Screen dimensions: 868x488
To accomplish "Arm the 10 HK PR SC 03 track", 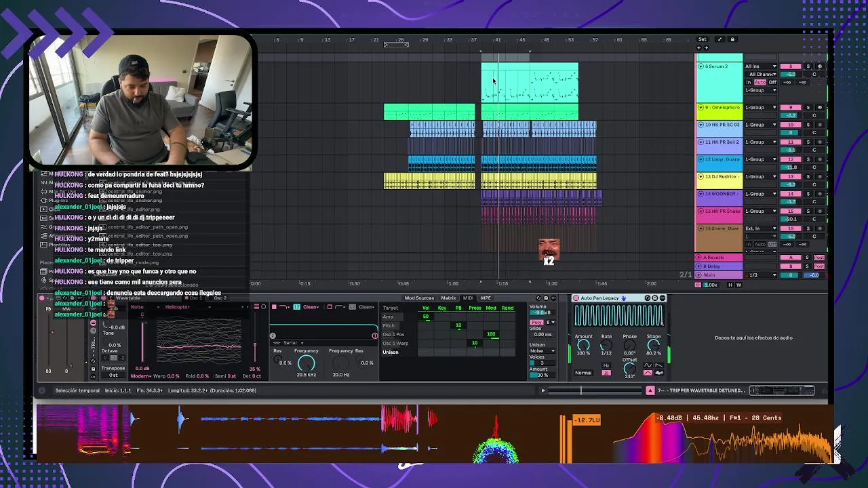I will coord(820,125).
